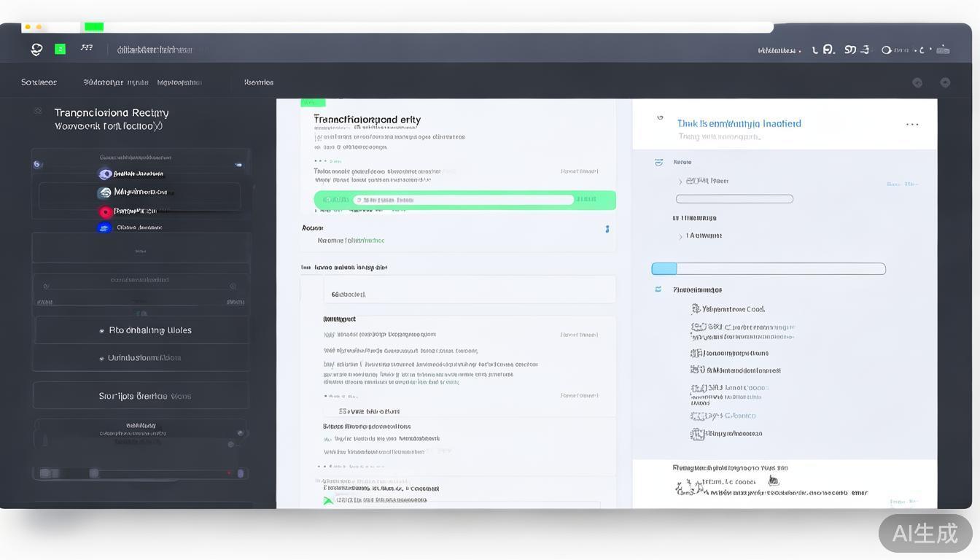Open the green app icon in the toolbar
The height and width of the screenshot is (560, 980).
60,49
